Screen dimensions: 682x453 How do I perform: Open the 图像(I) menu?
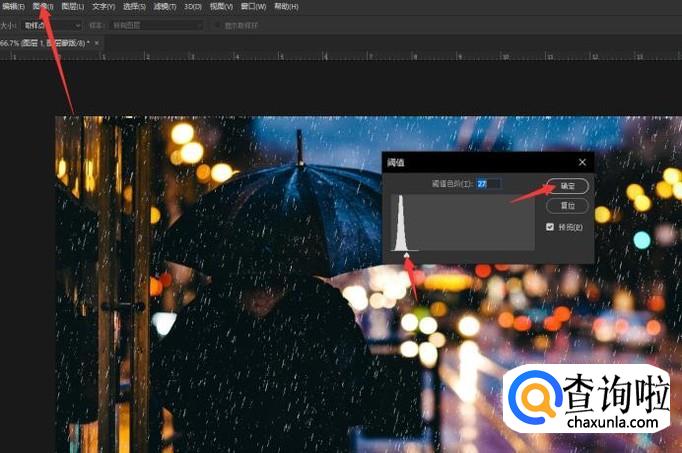[42, 6]
